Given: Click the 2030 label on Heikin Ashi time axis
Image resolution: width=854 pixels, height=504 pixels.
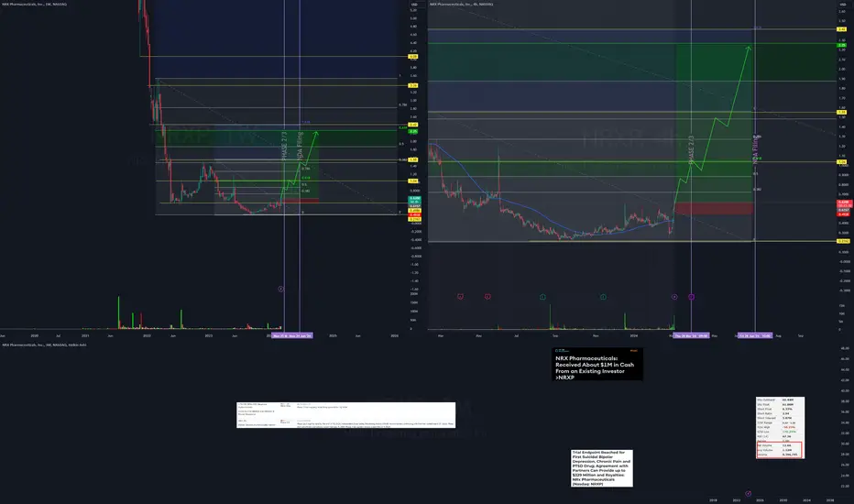Looking at the screenshot, I should point(783,499).
